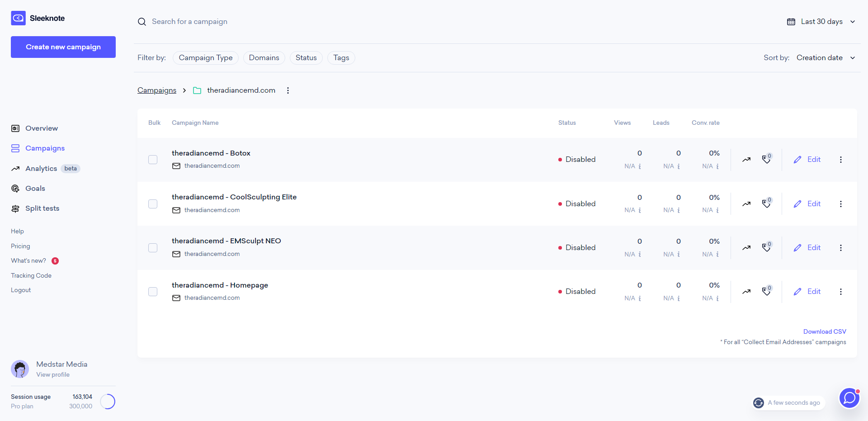868x421 pixels.
Task: Click the search magnifier icon
Action: [142, 22]
